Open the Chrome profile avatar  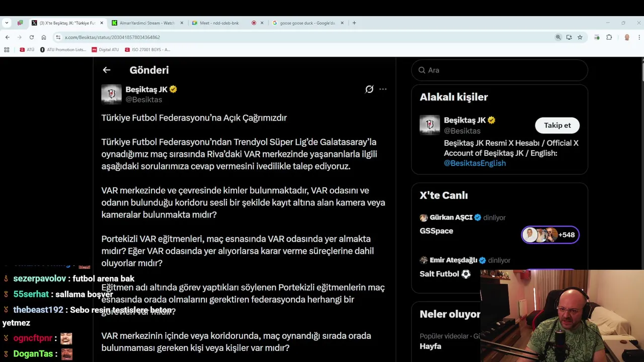[x=627, y=37]
